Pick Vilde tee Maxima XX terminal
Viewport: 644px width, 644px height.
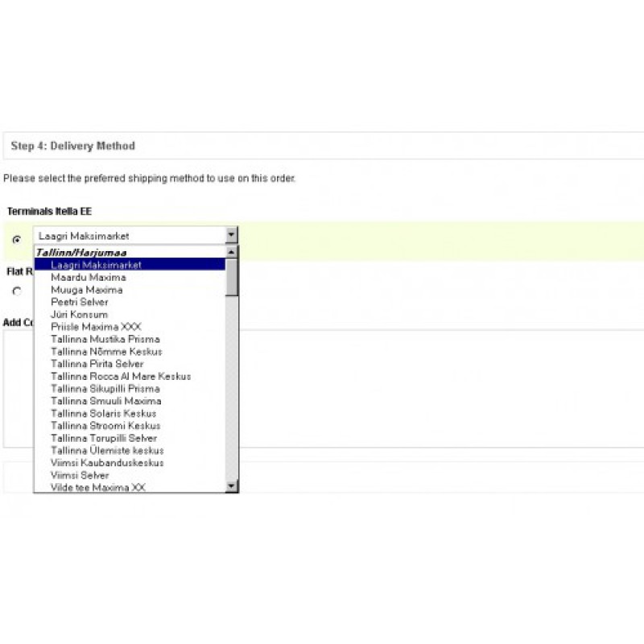(130, 487)
